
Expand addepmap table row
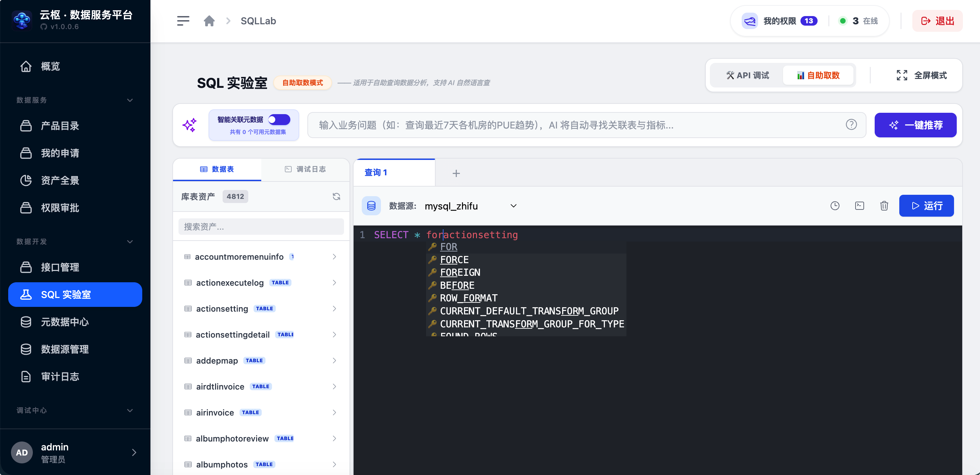(x=334, y=361)
